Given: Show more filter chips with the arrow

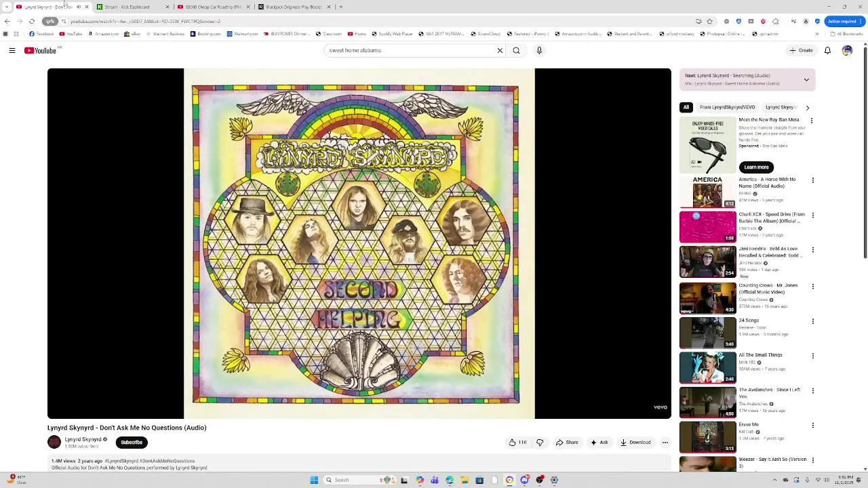Looking at the screenshot, I should [x=807, y=108].
